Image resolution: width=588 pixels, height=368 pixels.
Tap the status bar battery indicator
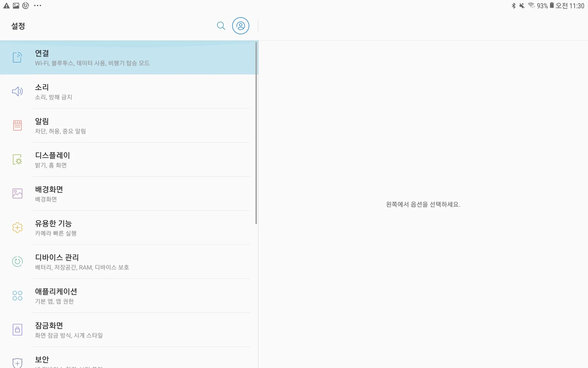coord(552,6)
